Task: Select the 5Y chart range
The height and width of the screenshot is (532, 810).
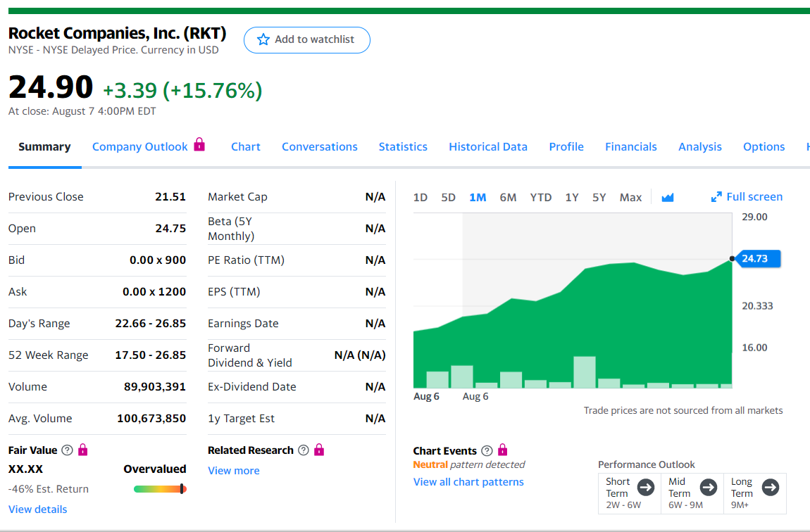Action: (x=599, y=197)
